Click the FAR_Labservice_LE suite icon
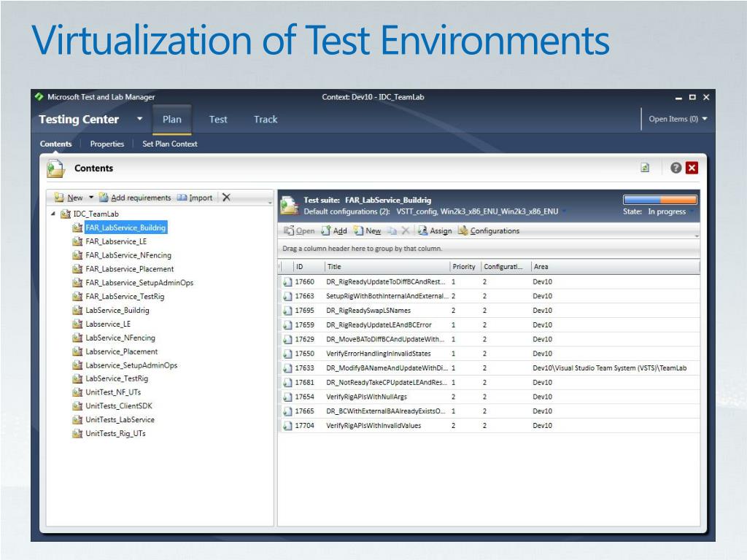Screen dimensions: 747x560 click(77, 241)
